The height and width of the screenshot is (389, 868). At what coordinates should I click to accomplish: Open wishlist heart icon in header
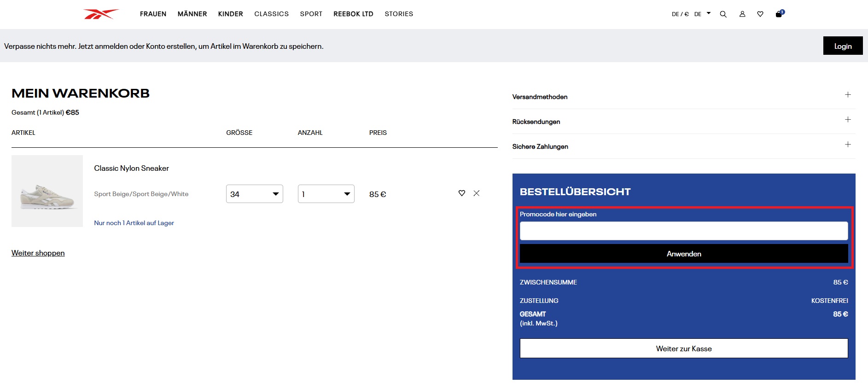760,14
